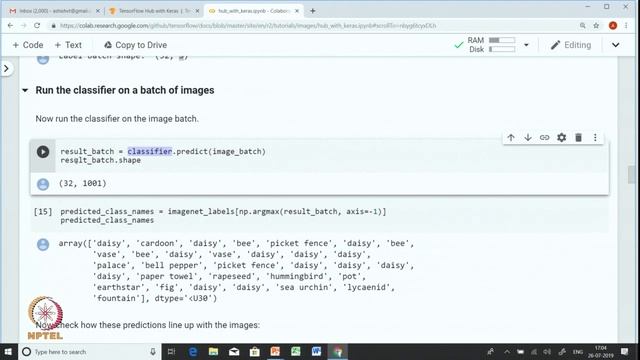The image size is (640, 360).
Task: Expand the left sidebar panel
Action: tap(6, 69)
